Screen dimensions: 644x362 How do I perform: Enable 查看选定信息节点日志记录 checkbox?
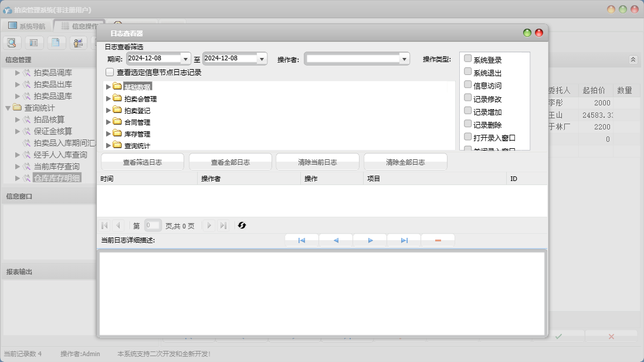[x=110, y=72]
